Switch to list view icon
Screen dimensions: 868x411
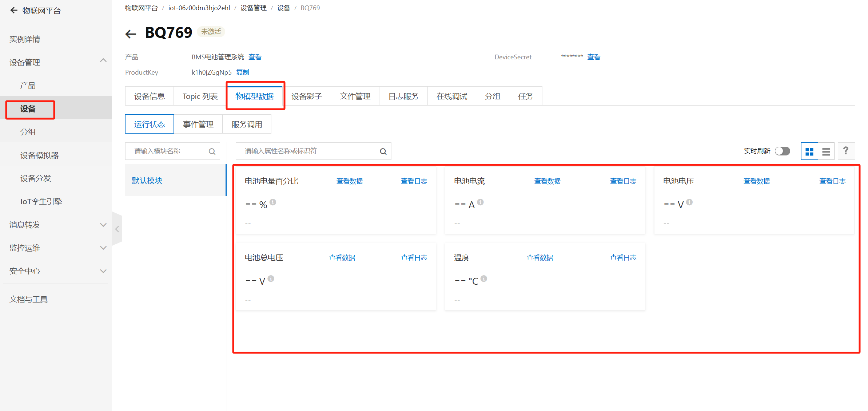pos(826,151)
